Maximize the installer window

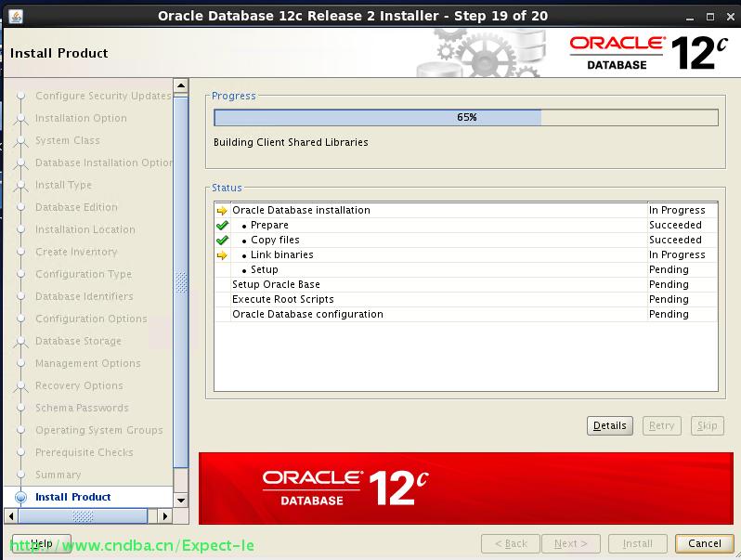710,17
